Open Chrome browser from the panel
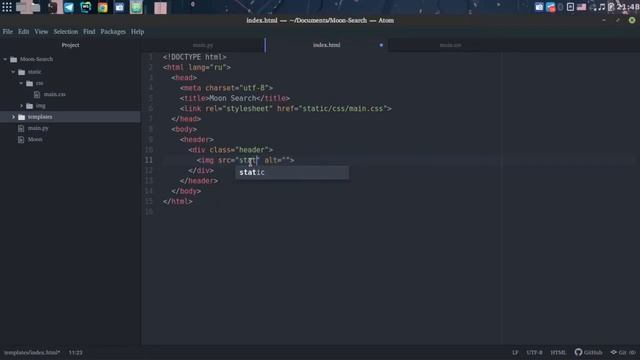The width and height of the screenshot is (640, 360). 102,7
